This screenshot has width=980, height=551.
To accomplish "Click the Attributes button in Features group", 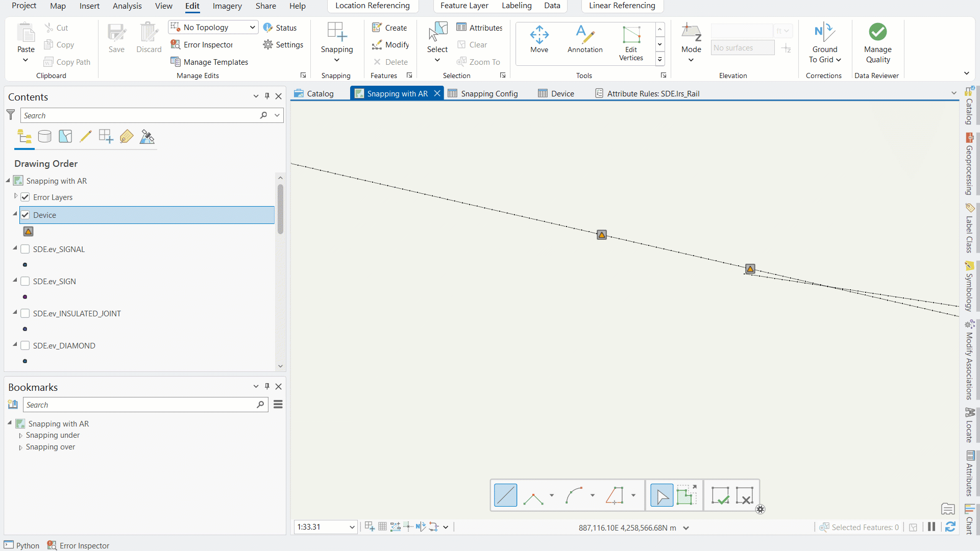I will [x=479, y=27].
